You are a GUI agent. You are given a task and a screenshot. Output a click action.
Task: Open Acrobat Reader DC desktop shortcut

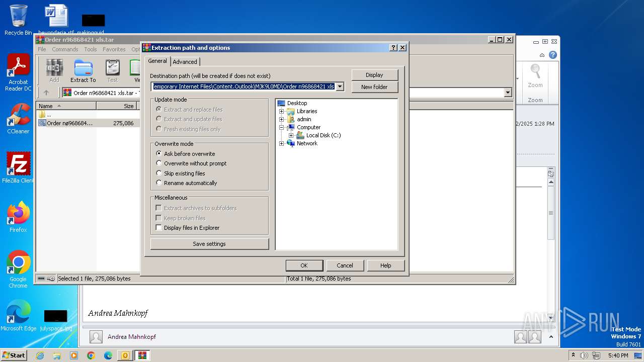[18, 72]
